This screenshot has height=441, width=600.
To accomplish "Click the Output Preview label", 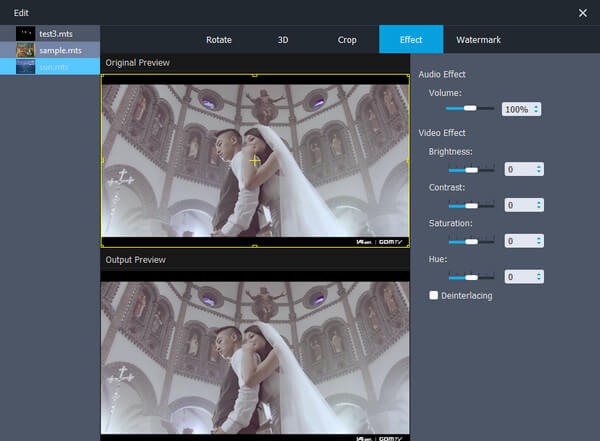I will coord(135,260).
